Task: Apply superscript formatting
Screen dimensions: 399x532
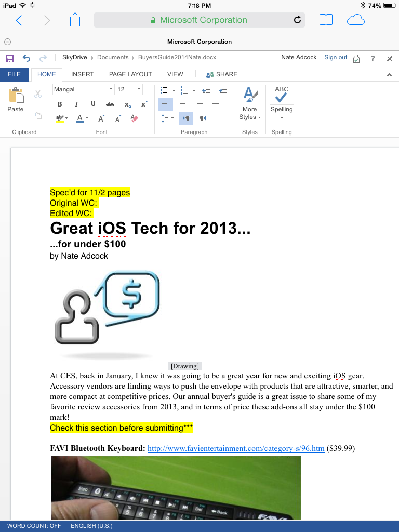Action: [144, 104]
